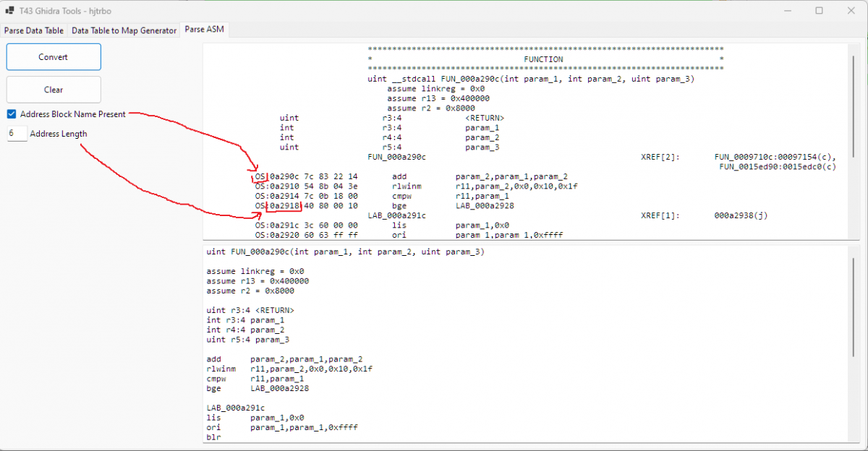Toggle Address Block Name Present checkbox
Screen dimensions: 868x451
coord(12,114)
